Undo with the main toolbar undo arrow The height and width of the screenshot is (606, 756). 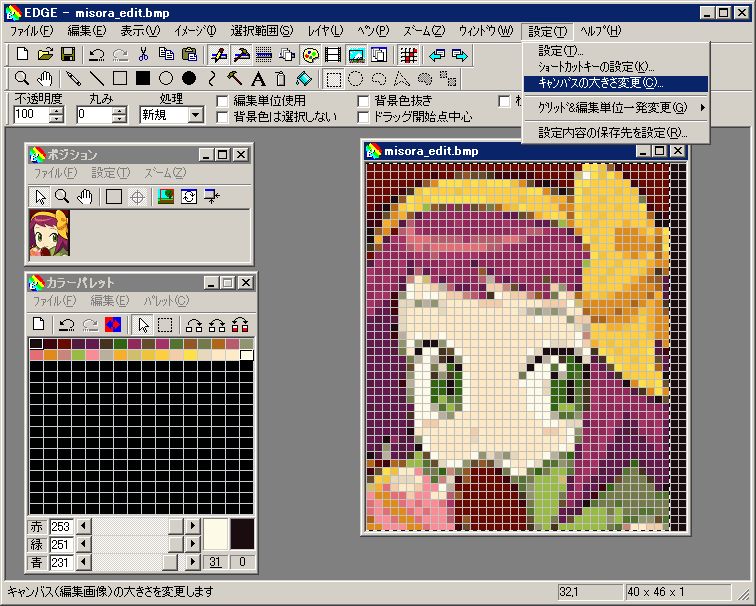pyautogui.click(x=96, y=54)
